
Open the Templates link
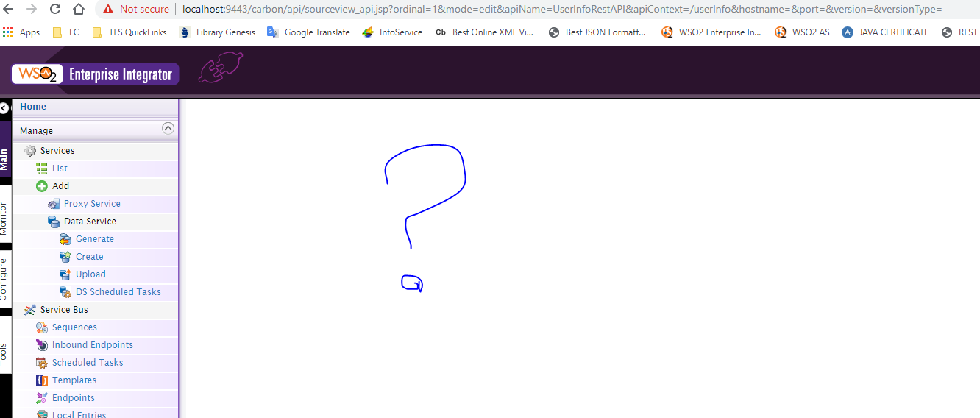pyautogui.click(x=74, y=380)
